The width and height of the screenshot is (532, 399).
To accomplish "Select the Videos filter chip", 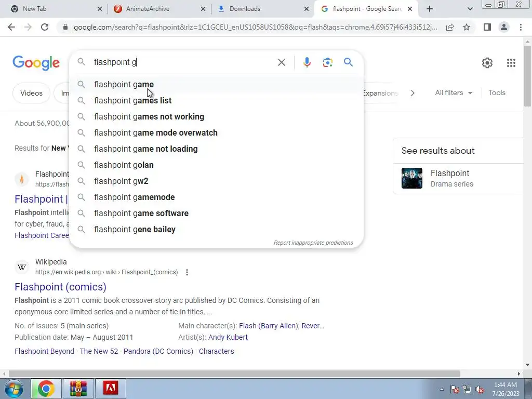I will 31,93.
